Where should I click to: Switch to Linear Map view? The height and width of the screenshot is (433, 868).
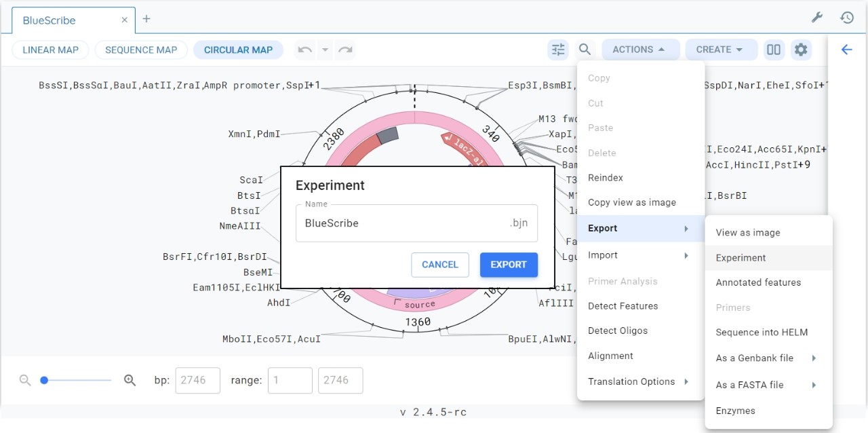click(x=51, y=50)
